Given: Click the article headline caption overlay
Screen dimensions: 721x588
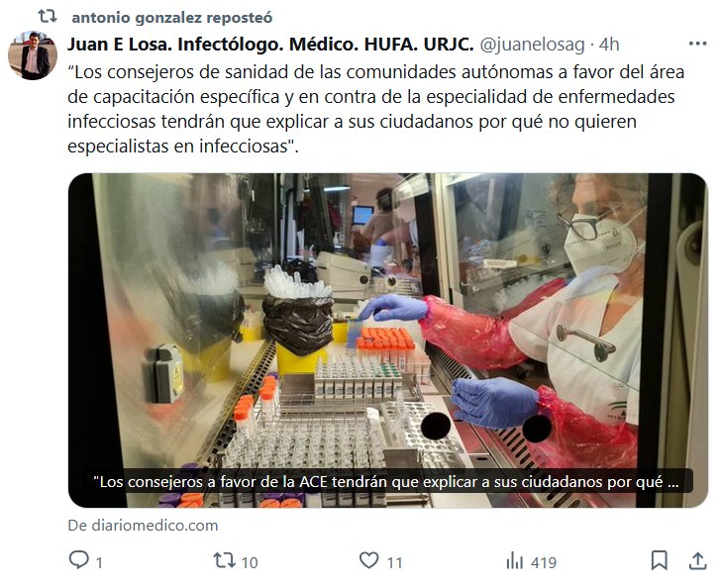Looking at the screenshot, I should [x=386, y=481].
